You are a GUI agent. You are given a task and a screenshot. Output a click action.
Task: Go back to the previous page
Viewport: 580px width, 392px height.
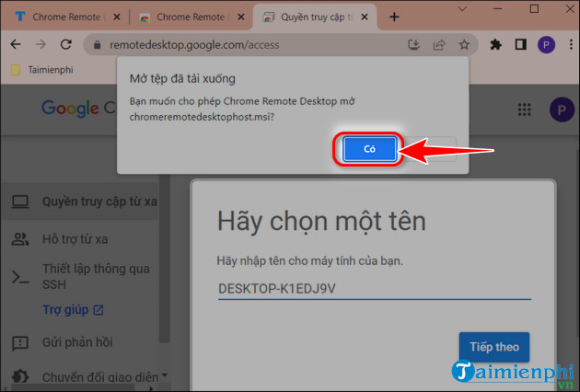click(16, 45)
